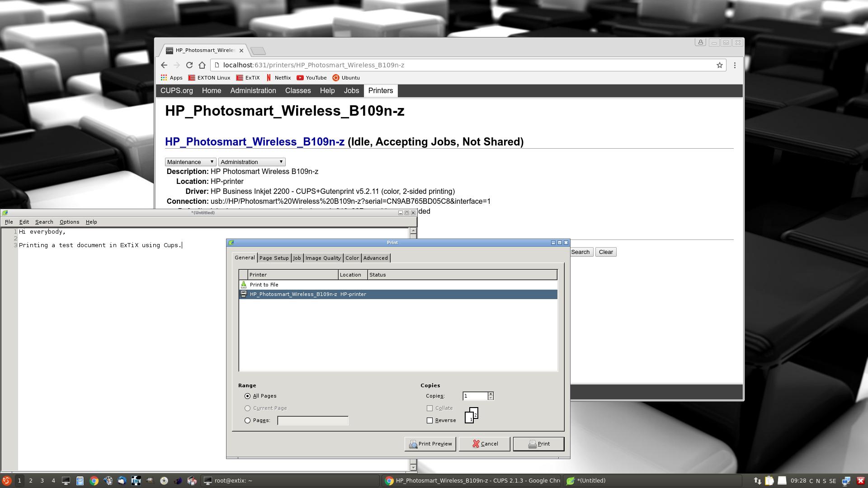Reload the CUPS printer page
Viewport: 868px width, 488px height.
(189, 65)
